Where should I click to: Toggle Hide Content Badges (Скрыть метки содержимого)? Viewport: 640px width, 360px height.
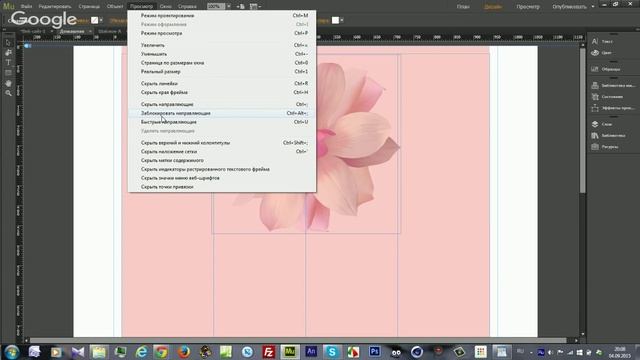[x=222, y=160]
